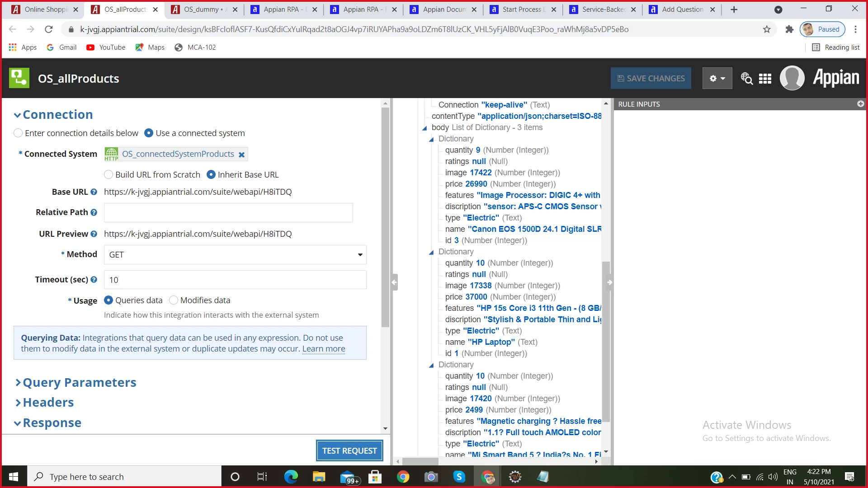
Task: Click the TEST REQUEST button
Action: [x=349, y=451]
